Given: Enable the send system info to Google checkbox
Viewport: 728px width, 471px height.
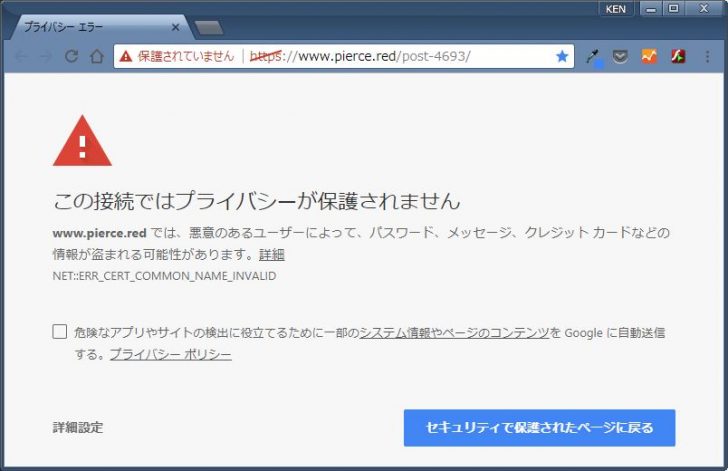Looking at the screenshot, I should pyautogui.click(x=60, y=332).
